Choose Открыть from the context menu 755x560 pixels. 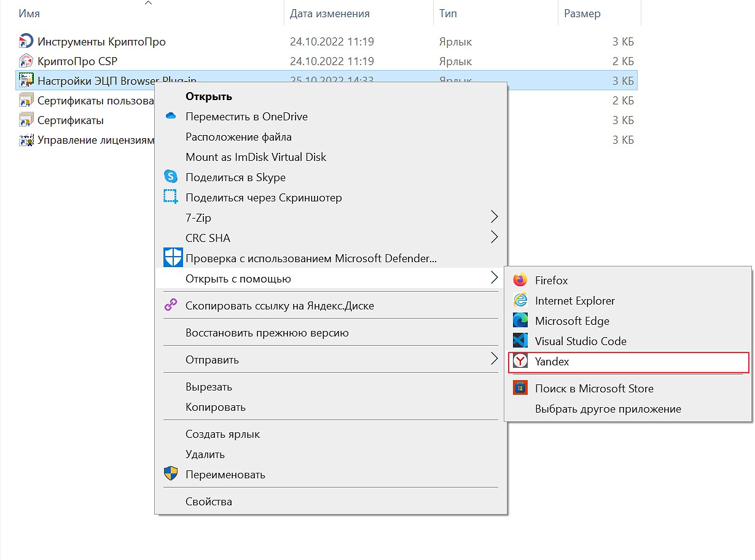pos(331,96)
